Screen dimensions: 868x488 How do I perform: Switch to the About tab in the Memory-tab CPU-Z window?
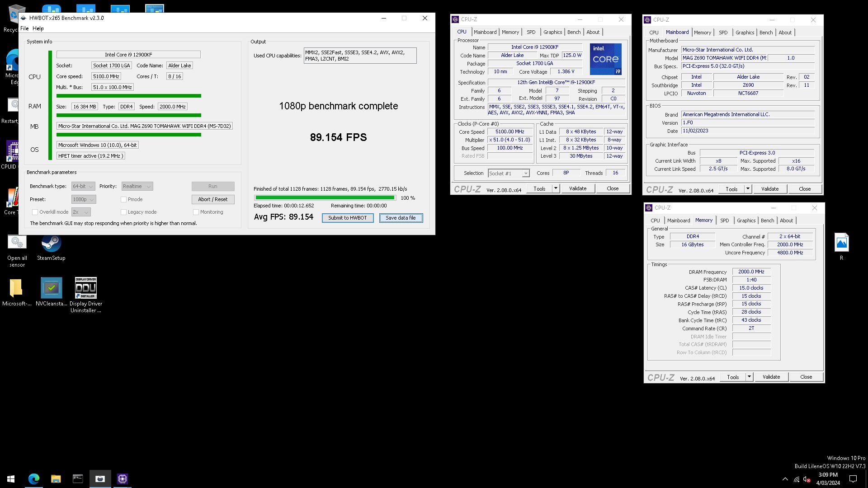(x=786, y=221)
